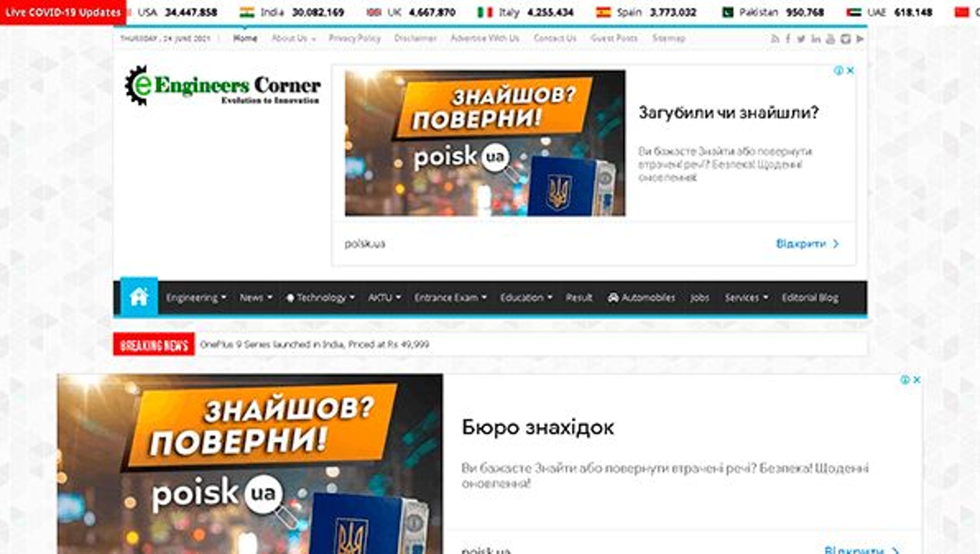Click the blue Home icon in navbar
The width and height of the screenshot is (980, 554).
[139, 297]
